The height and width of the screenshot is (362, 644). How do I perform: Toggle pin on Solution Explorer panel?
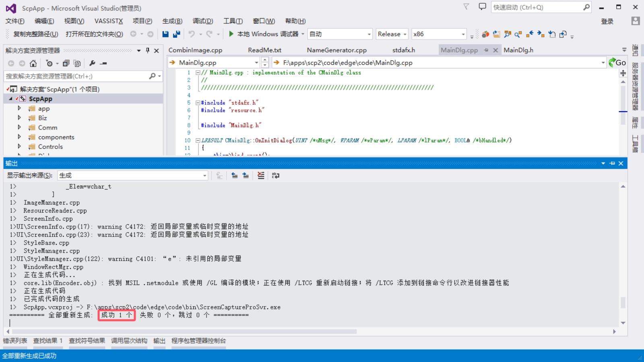[x=148, y=50]
